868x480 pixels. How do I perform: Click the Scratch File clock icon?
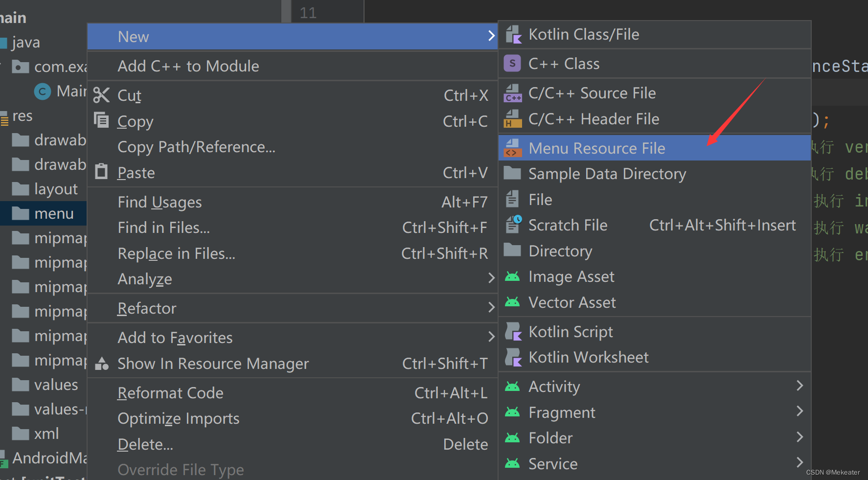pos(513,225)
